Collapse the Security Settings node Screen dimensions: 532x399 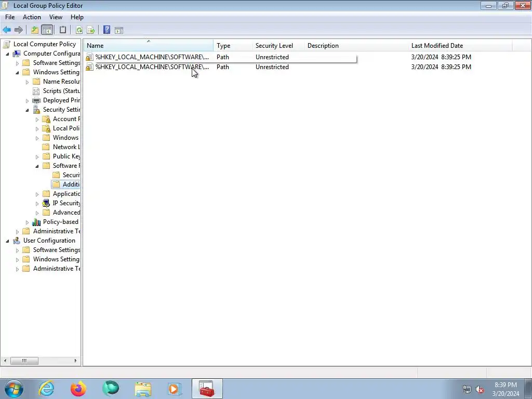pos(27,110)
